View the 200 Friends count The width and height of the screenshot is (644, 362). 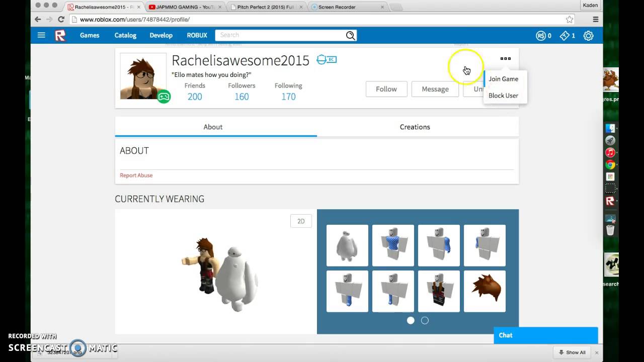pyautogui.click(x=195, y=97)
